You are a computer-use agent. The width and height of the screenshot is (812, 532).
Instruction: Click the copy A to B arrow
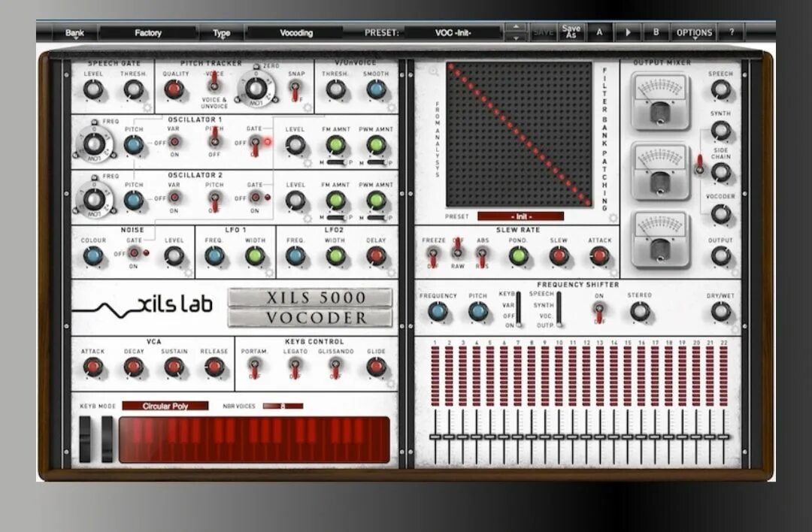pyautogui.click(x=628, y=32)
